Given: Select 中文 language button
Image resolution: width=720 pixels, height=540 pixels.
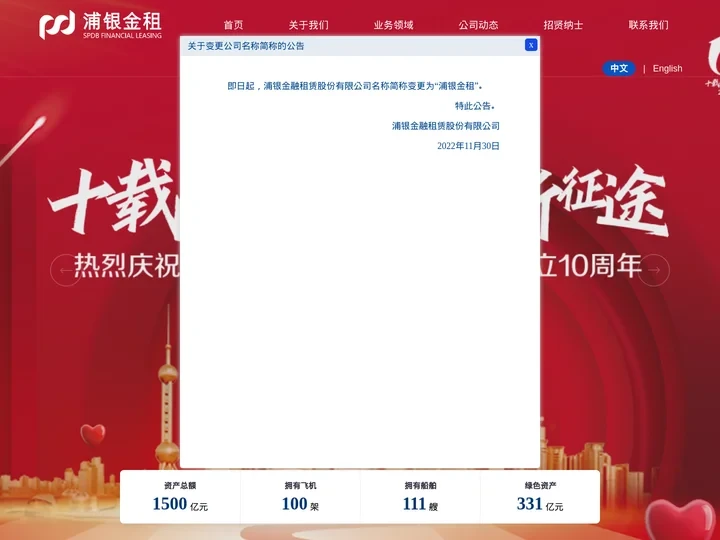Looking at the screenshot, I should [x=619, y=68].
